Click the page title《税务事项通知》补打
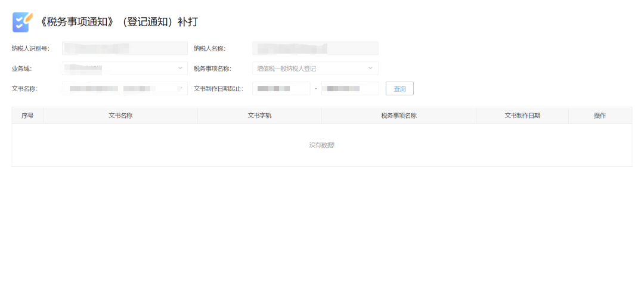This screenshot has height=283, width=644. click(x=118, y=22)
